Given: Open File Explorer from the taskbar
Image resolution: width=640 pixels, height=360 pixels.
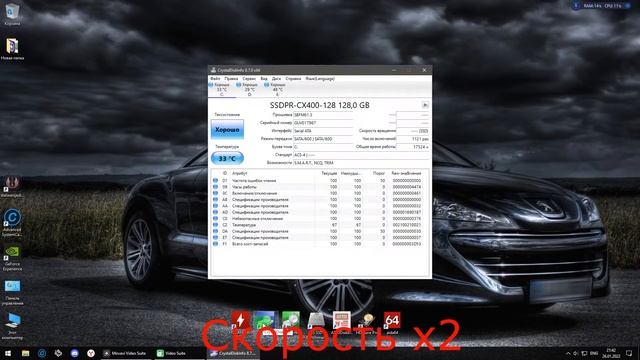Looking at the screenshot, I should pos(25,353).
